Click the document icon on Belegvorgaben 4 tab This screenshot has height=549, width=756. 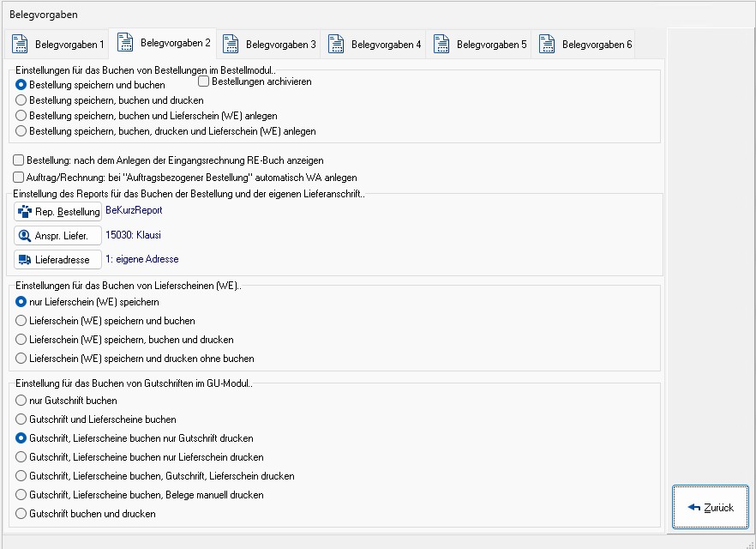point(336,44)
